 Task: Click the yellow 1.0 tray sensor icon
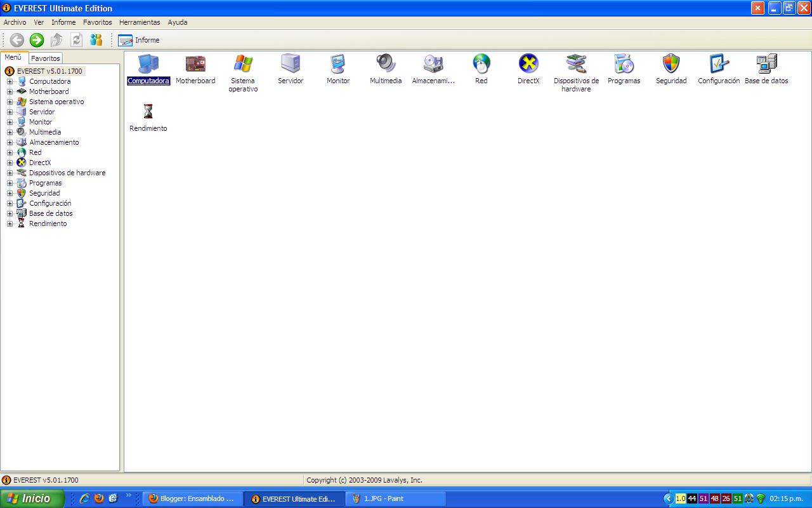coord(681,498)
